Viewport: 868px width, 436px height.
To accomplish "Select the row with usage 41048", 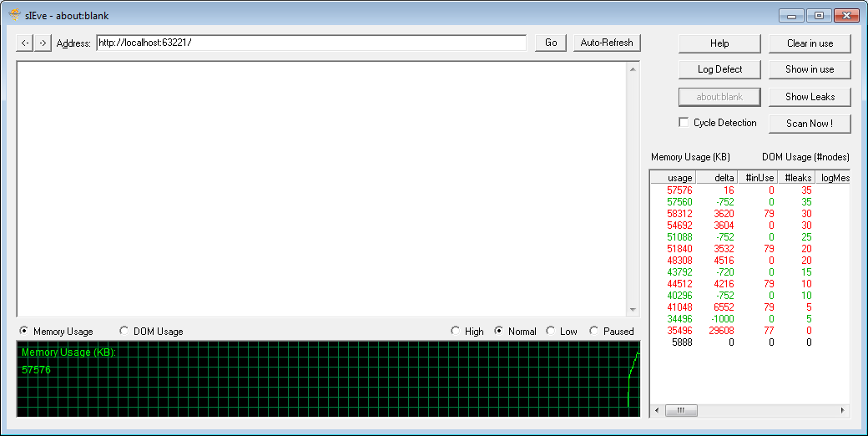I will (x=750, y=307).
